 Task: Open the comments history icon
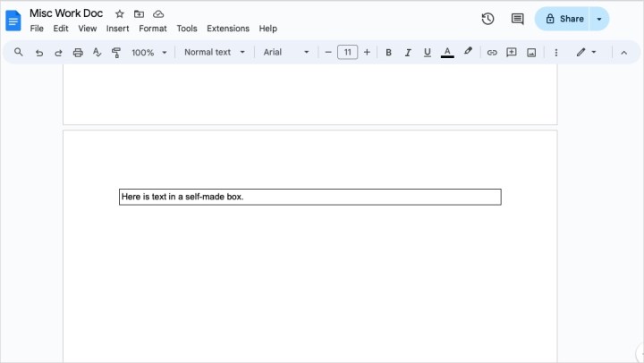(517, 19)
